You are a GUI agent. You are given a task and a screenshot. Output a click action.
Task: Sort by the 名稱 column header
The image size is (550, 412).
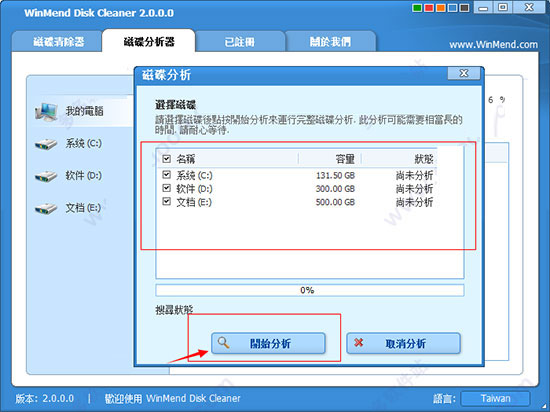227,159
